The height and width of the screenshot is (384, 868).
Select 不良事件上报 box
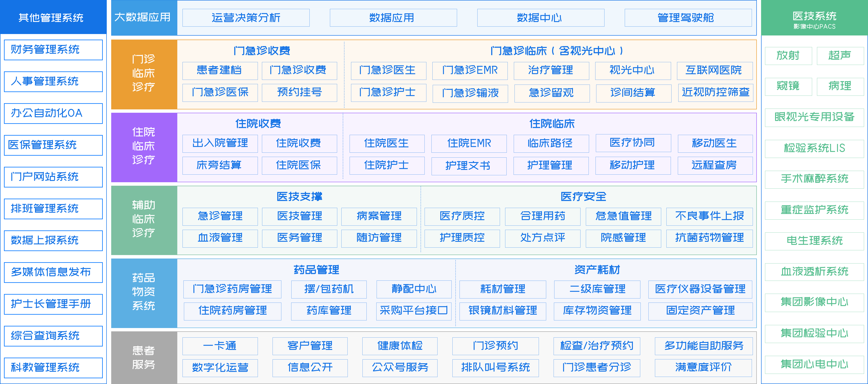tap(709, 216)
